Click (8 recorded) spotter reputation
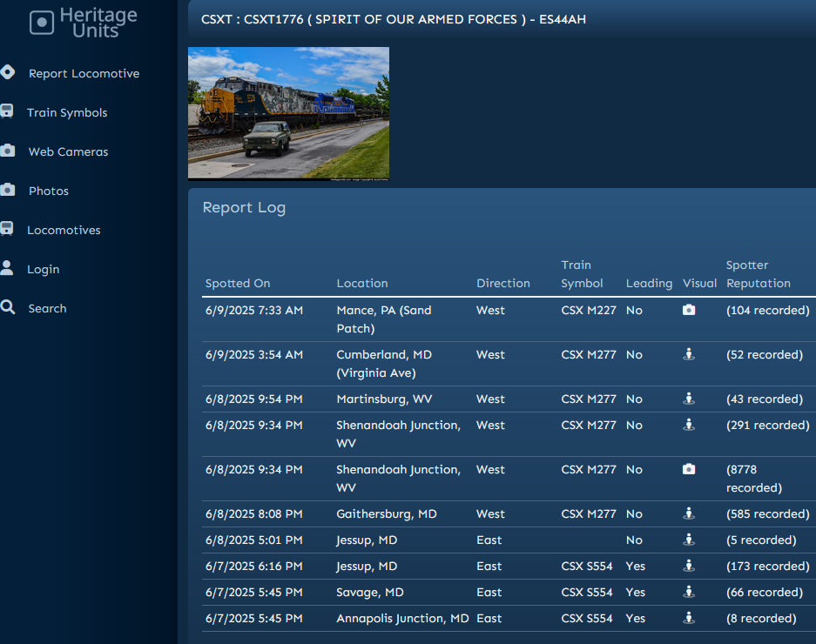 (x=761, y=618)
